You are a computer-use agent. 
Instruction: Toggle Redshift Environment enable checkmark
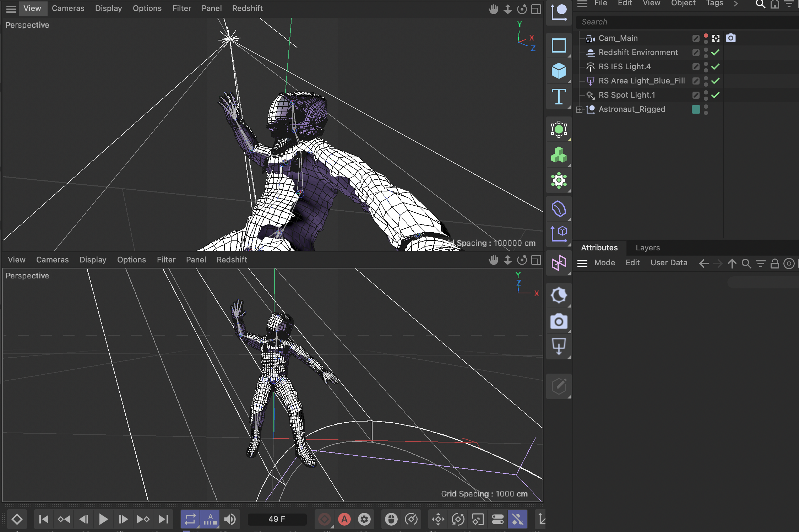coord(716,52)
